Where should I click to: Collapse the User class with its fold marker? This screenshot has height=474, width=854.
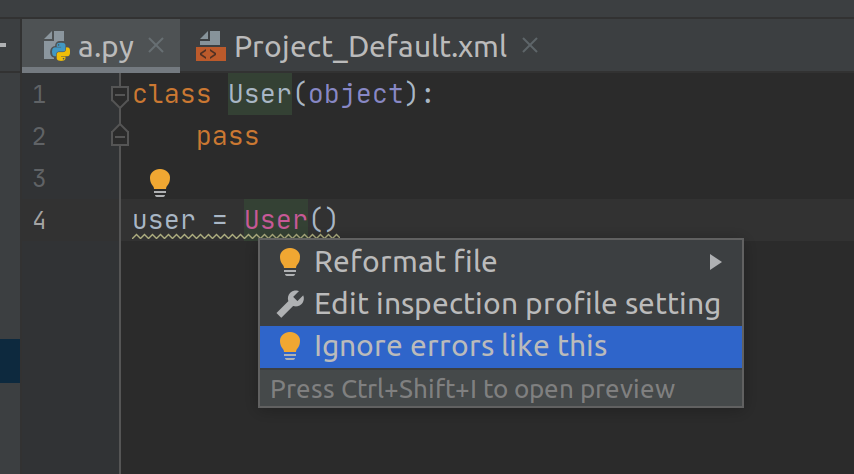tap(120, 95)
